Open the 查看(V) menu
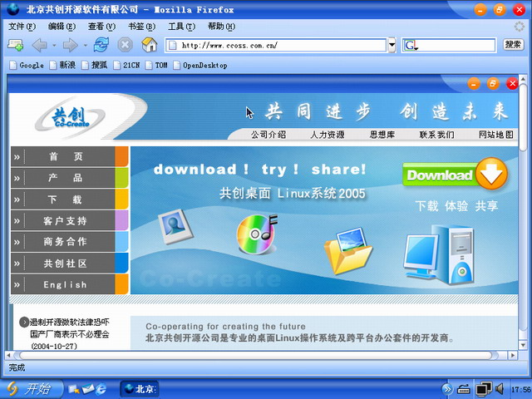Viewport: 532px width, 399px height. click(x=101, y=27)
